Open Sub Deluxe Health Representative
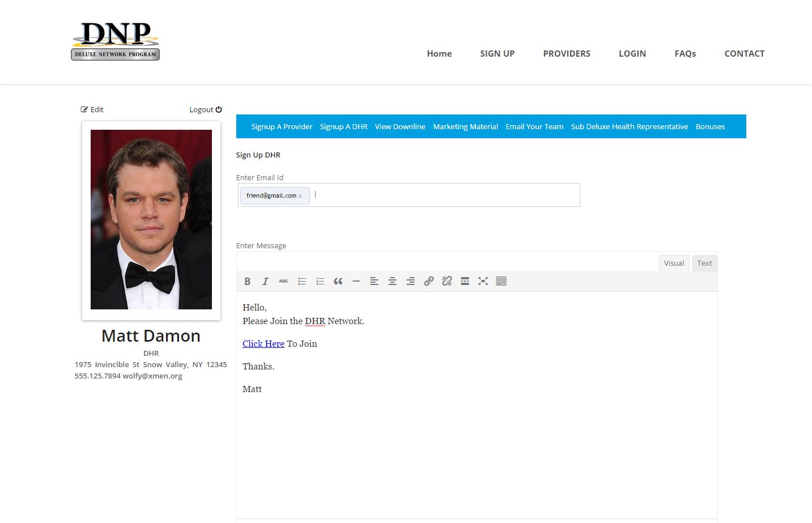This screenshot has height=523, width=812. click(630, 126)
